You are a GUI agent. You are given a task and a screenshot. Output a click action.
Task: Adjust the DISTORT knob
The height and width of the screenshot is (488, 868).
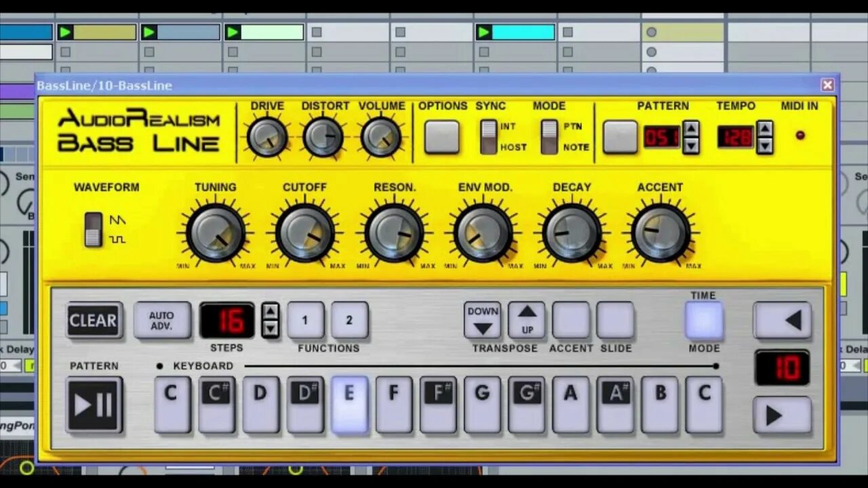click(x=323, y=136)
